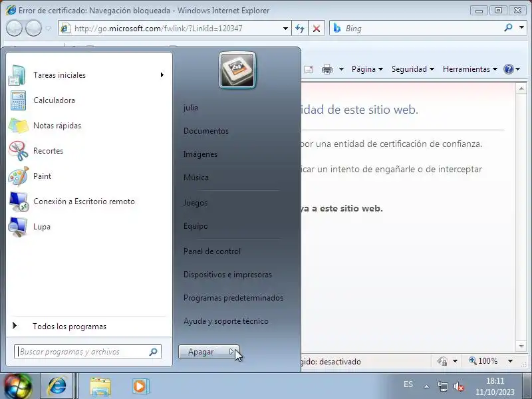Show hidden tray icons arrow
Image resolution: width=532 pixels, height=399 pixels.
pos(426,386)
